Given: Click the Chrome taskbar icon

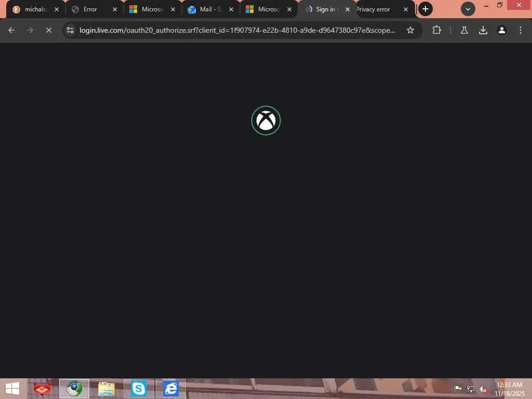Looking at the screenshot, I should click(x=74, y=389).
